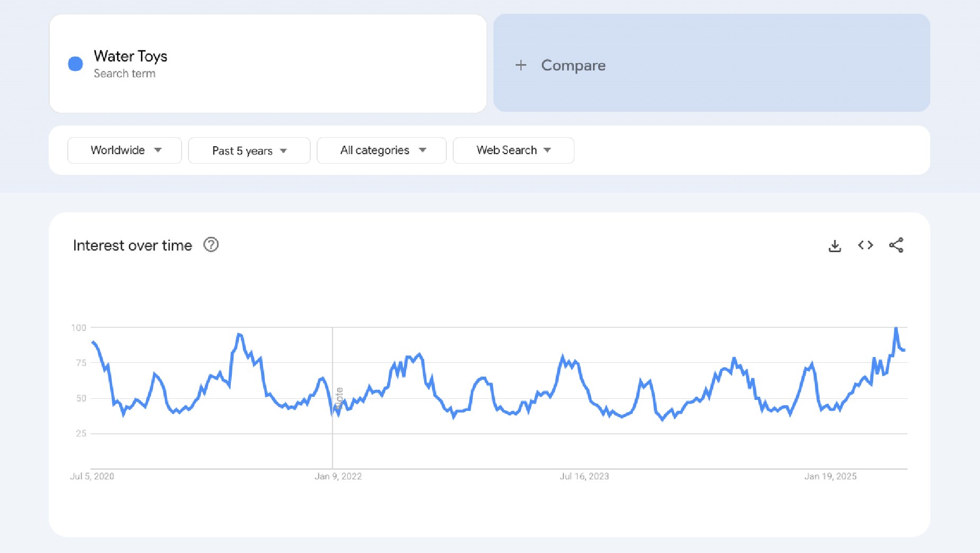This screenshot has width=980, height=553.
Task: Open help for Interest over time
Action: click(x=211, y=245)
